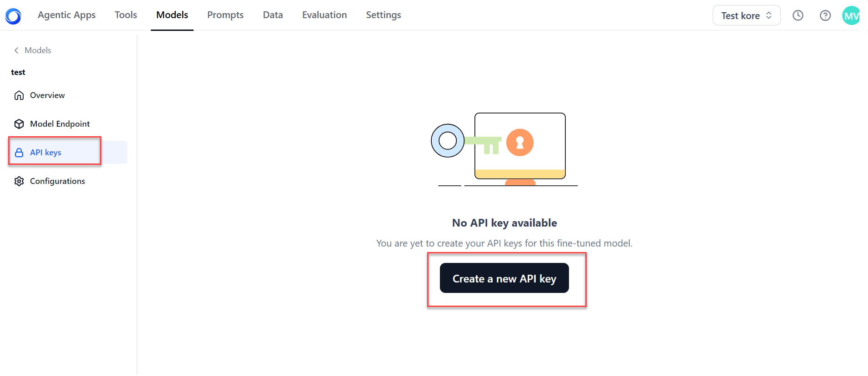
Task: Open the Tools section
Action: [125, 15]
